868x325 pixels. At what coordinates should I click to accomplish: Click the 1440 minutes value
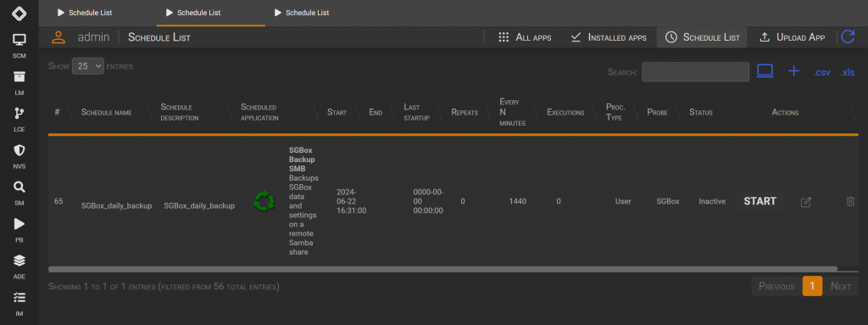[x=518, y=201]
